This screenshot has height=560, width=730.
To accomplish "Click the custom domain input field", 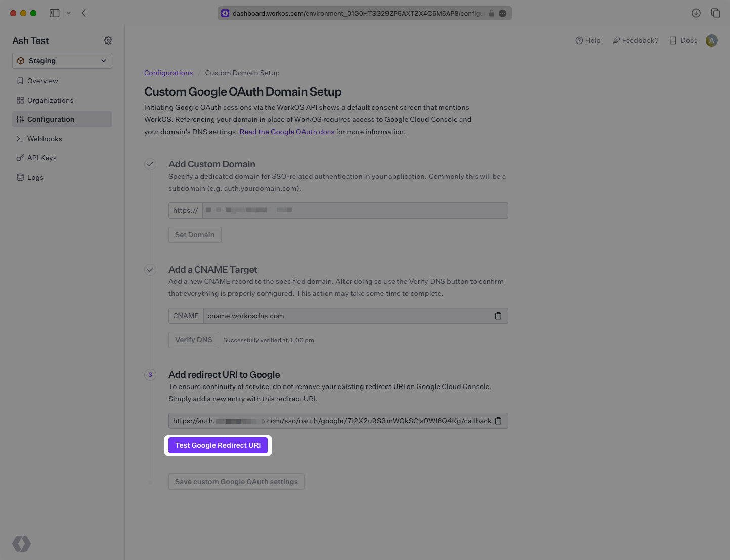I will [x=354, y=210].
